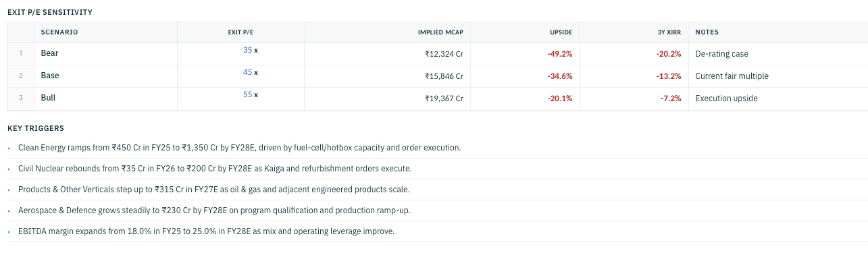The height and width of the screenshot is (253, 868).
Task: Click the EBITDA margin expands trigger line
Action: 206,231
